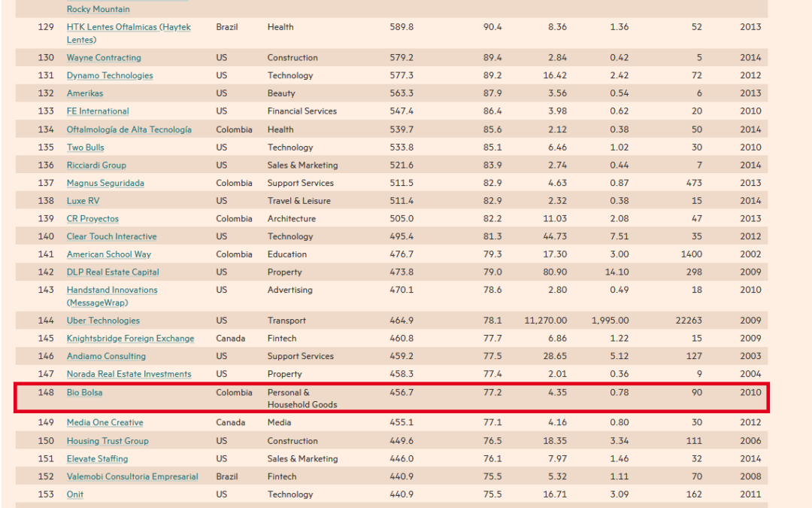
Task: Open Norada Real Estate Investments link
Action: coord(129,374)
